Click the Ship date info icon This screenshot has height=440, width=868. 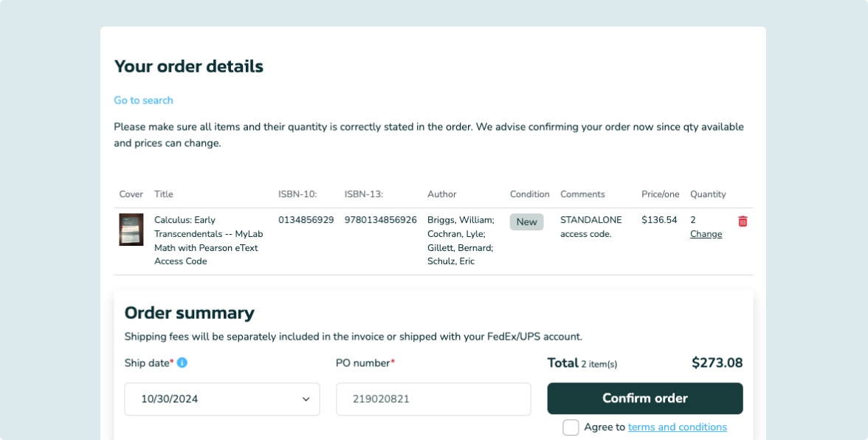[x=182, y=362]
